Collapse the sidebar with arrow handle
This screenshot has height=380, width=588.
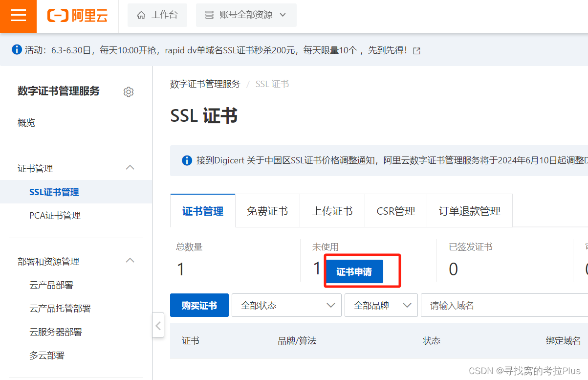[158, 325]
